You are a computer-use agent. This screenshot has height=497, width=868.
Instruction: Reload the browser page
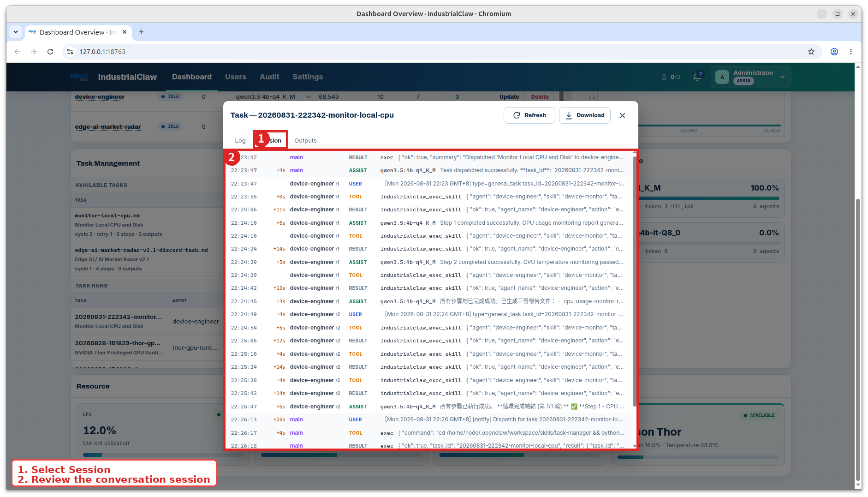[x=50, y=52]
